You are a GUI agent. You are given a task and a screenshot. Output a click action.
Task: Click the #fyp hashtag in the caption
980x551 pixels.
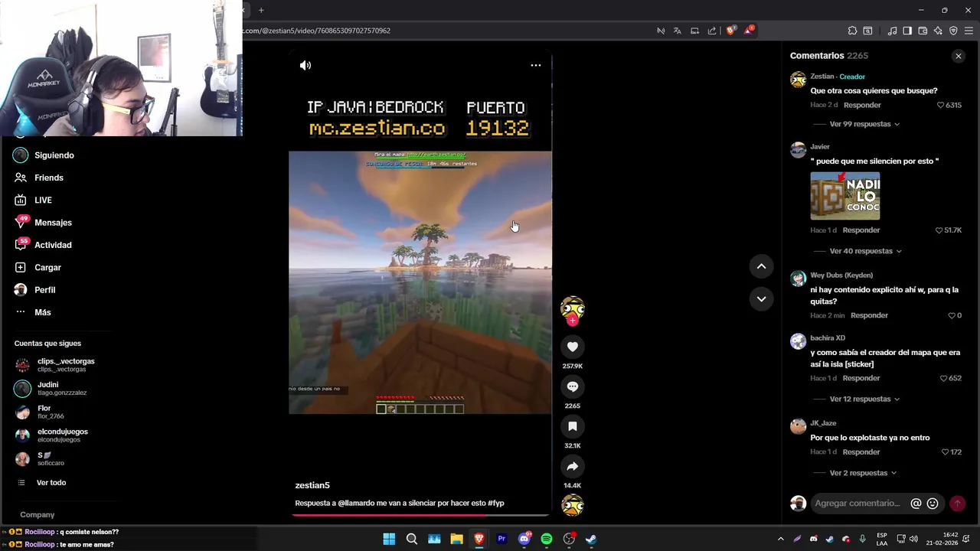tap(496, 504)
